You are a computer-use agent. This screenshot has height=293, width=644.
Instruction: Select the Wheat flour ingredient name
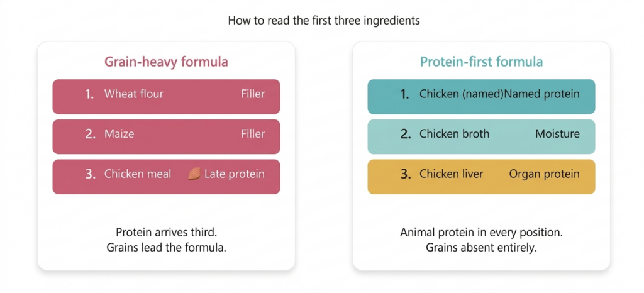133,94
